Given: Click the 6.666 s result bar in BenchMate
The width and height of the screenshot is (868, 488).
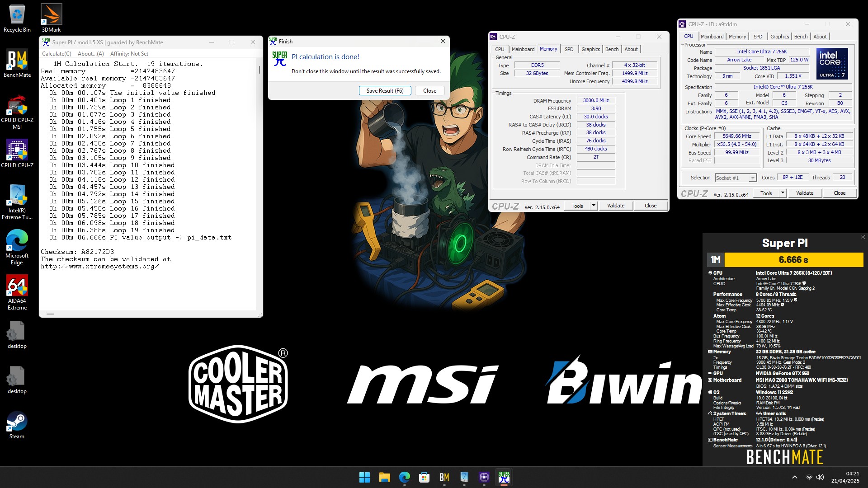Looking at the screenshot, I should [x=793, y=260].
